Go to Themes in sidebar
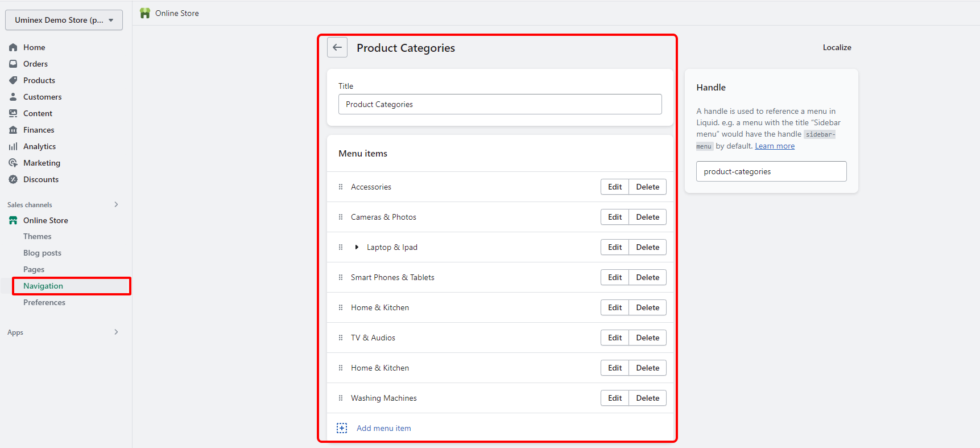Image resolution: width=980 pixels, height=448 pixels. [x=38, y=236]
